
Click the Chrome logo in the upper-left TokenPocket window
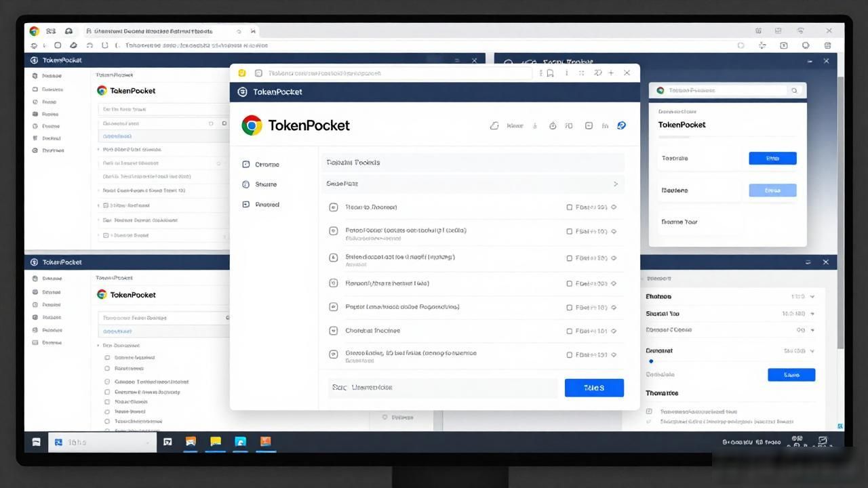pyautogui.click(x=102, y=91)
